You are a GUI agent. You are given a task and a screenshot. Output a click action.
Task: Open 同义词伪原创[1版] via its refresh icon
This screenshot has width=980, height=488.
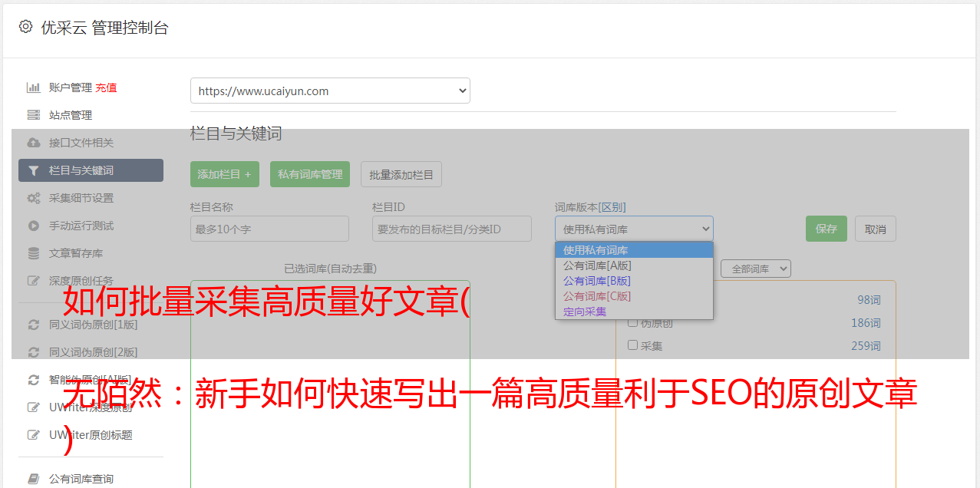(33, 325)
